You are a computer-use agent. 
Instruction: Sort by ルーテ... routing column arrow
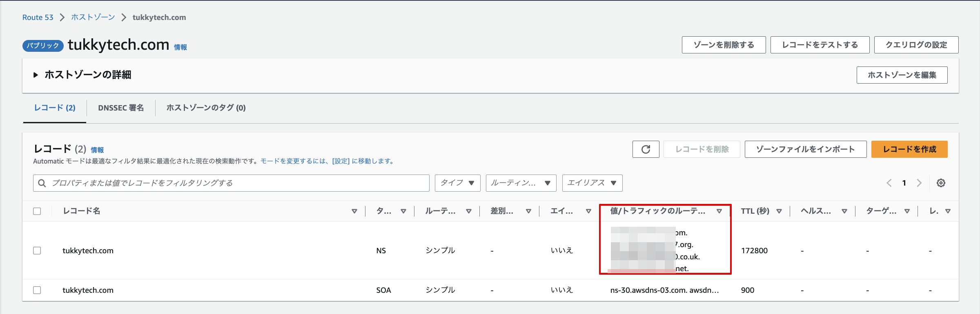click(469, 211)
